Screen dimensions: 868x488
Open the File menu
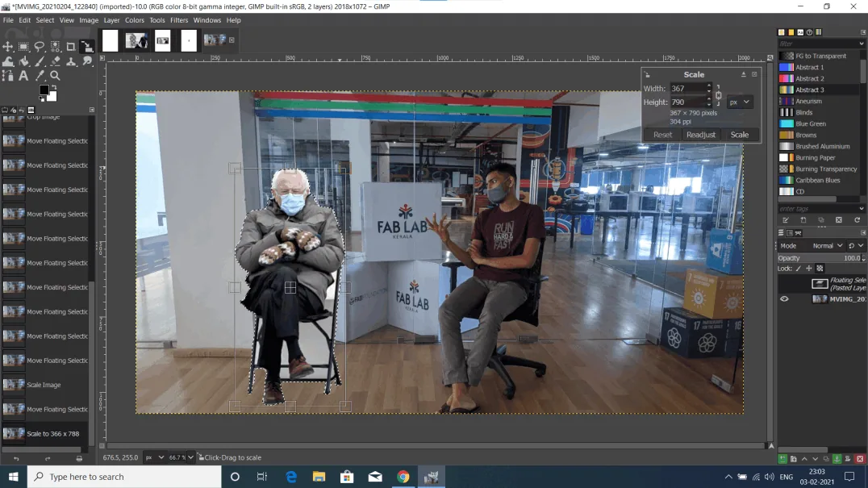pos(8,20)
